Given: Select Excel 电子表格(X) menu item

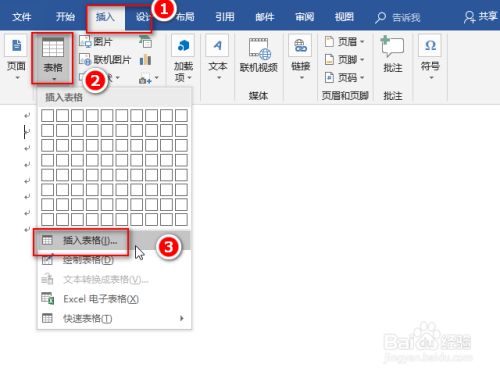Looking at the screenshot, I should pyautogui.click(x=113, y=299).
